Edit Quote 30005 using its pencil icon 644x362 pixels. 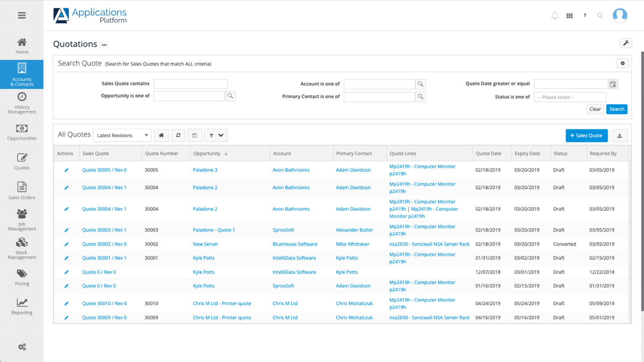pyautogui.click(x=66, y=170)
